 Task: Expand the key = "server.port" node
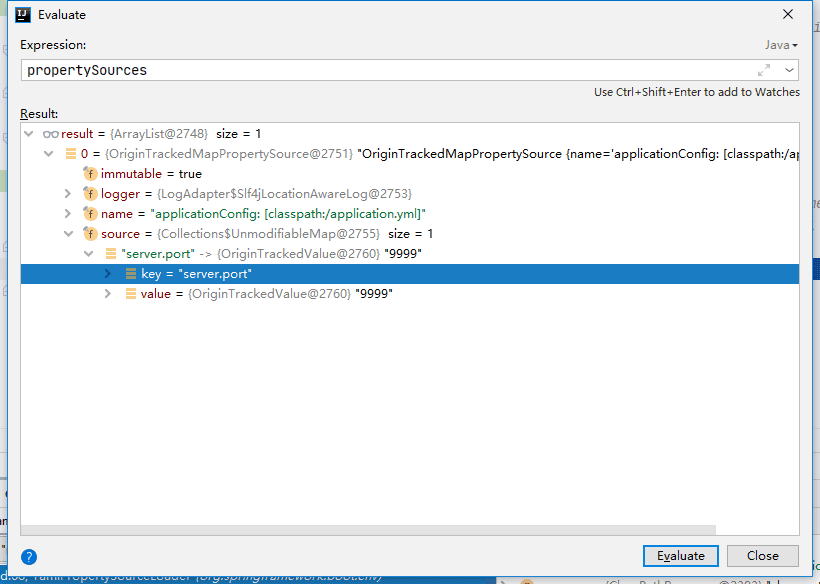108,274
